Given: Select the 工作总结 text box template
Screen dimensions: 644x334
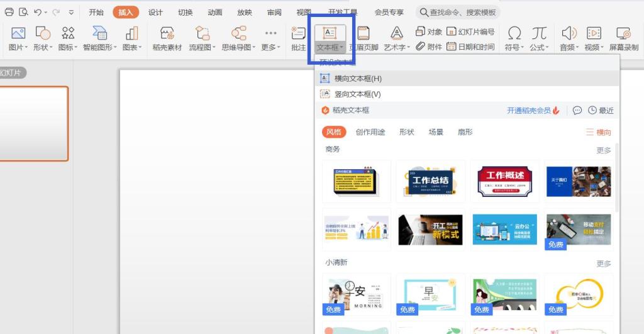Looking at the screenshot, I should coord(431,181).
